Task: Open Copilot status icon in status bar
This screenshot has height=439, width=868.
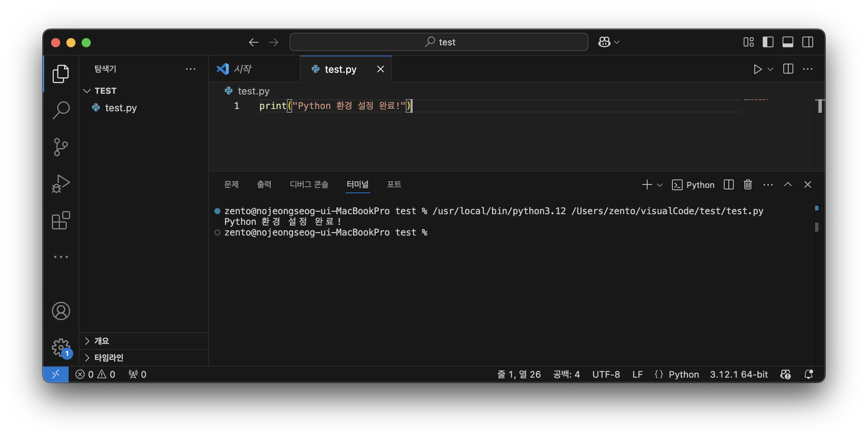Action: (785, 374)
